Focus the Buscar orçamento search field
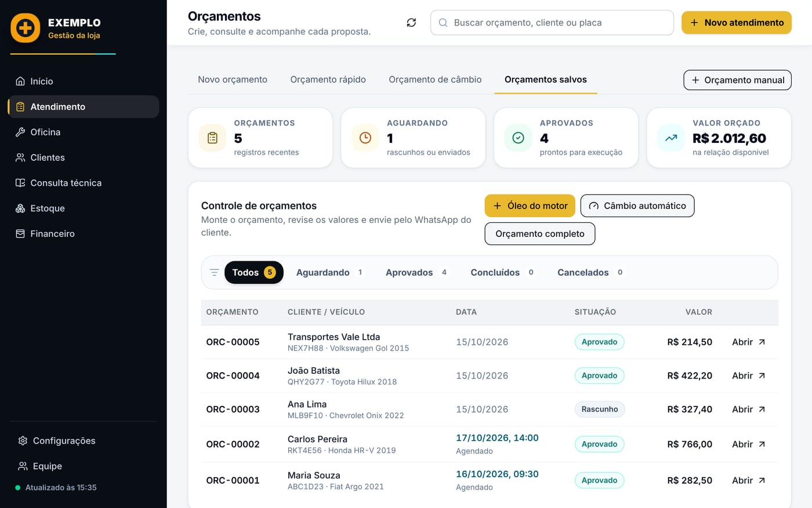The height and width of the screenshot is (508, 812). click(552, 23)
